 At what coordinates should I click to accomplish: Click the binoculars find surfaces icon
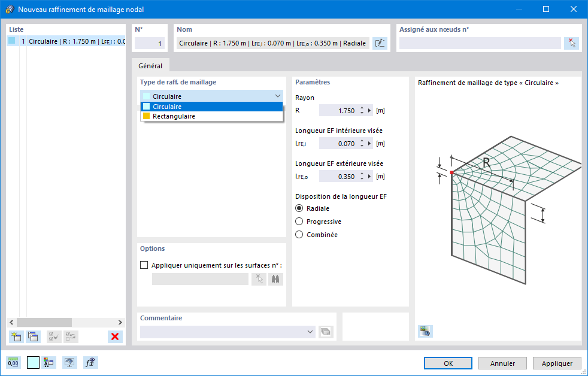pos(275,279)
